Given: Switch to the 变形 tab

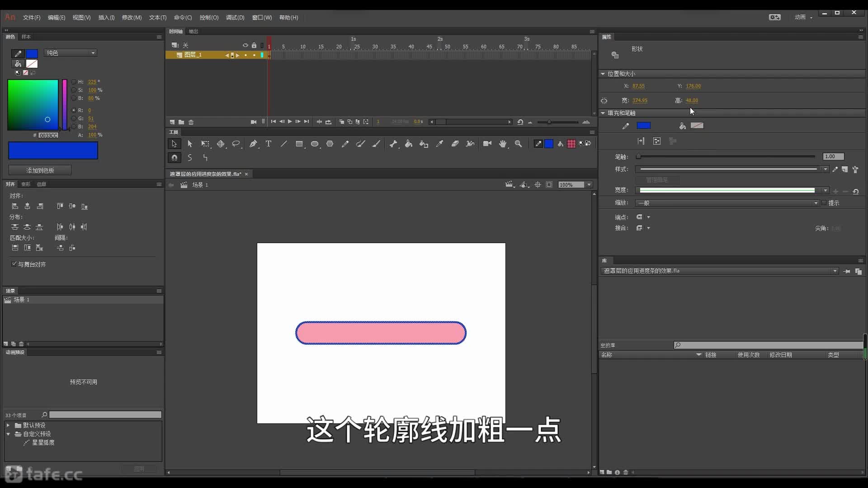Looking at the screenshot, I should tap(26, 184).
